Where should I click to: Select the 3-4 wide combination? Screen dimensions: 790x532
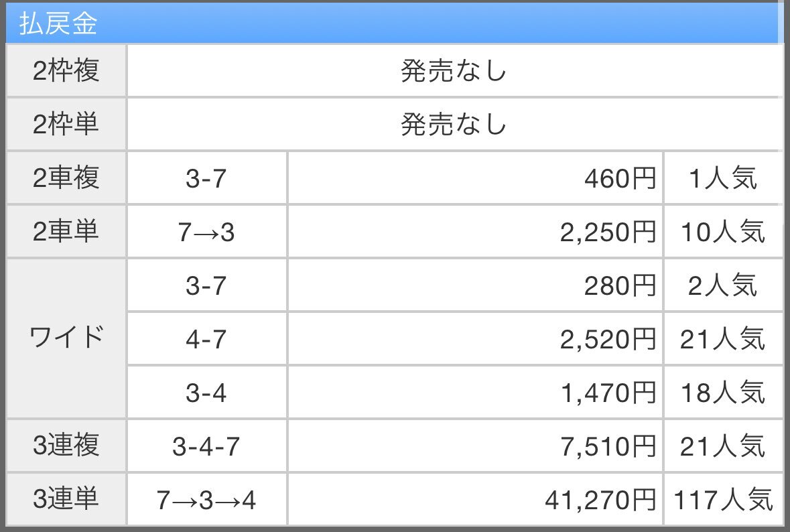pyautogui.click(x=206, y=393)
